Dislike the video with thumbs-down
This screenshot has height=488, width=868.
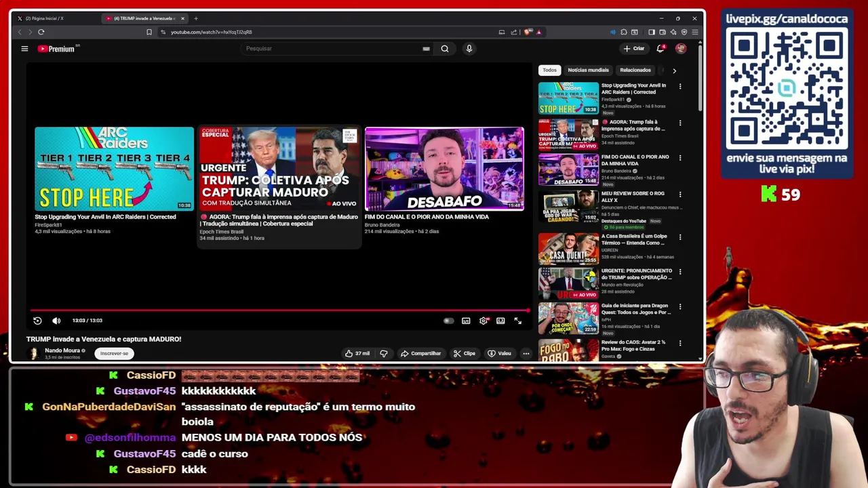pyautogui.click(x=384, y=353)
